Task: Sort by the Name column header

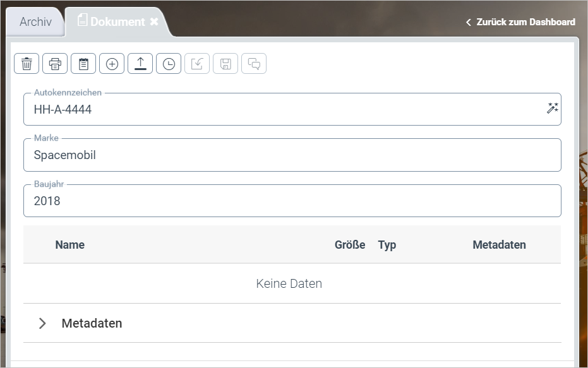Action: (69, 245)
